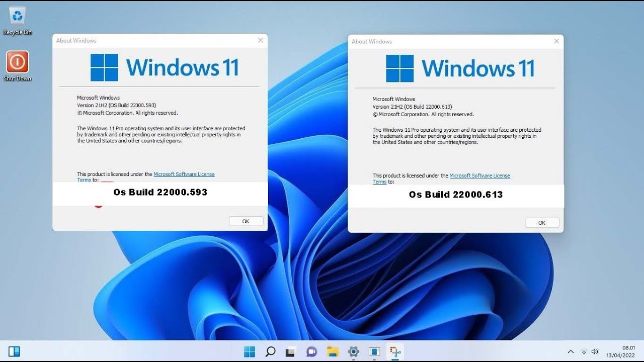Click the Shut Down desktop shortcut

click(x=18, y=66)
